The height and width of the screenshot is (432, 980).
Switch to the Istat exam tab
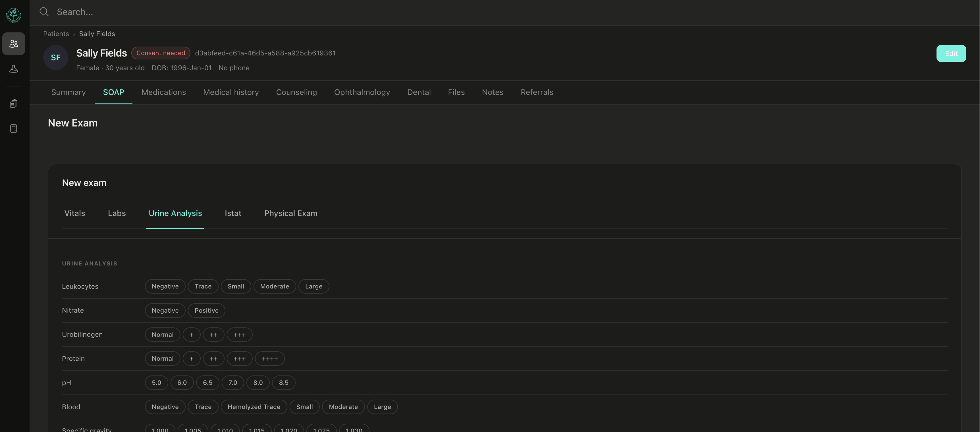233,213
